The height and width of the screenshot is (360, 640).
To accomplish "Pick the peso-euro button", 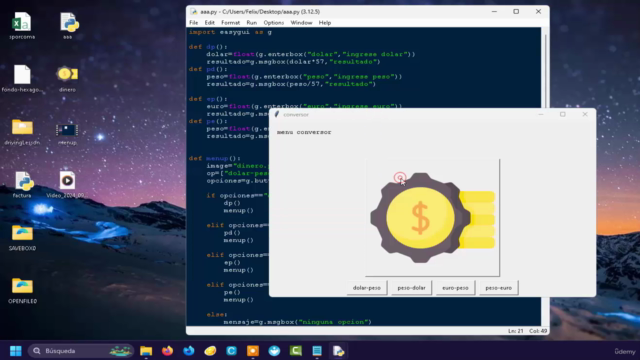I will (x=498, y=288).
